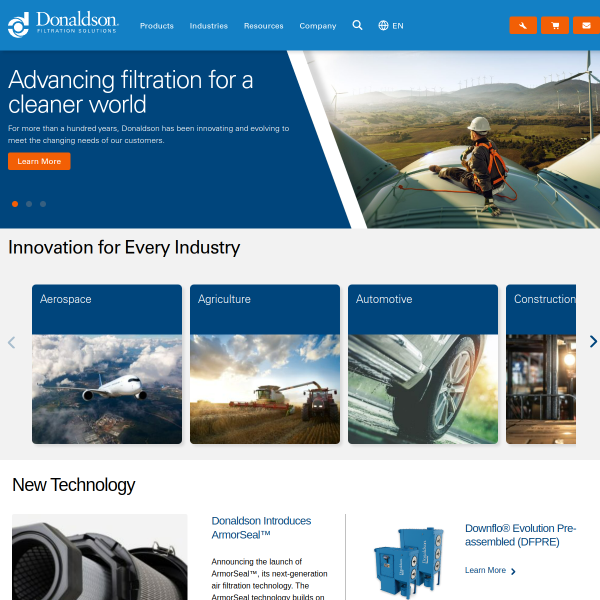The width and height of the screenshot is (600, 600).
Task: Select the third hero carousel dot
Action: (43, 204)
